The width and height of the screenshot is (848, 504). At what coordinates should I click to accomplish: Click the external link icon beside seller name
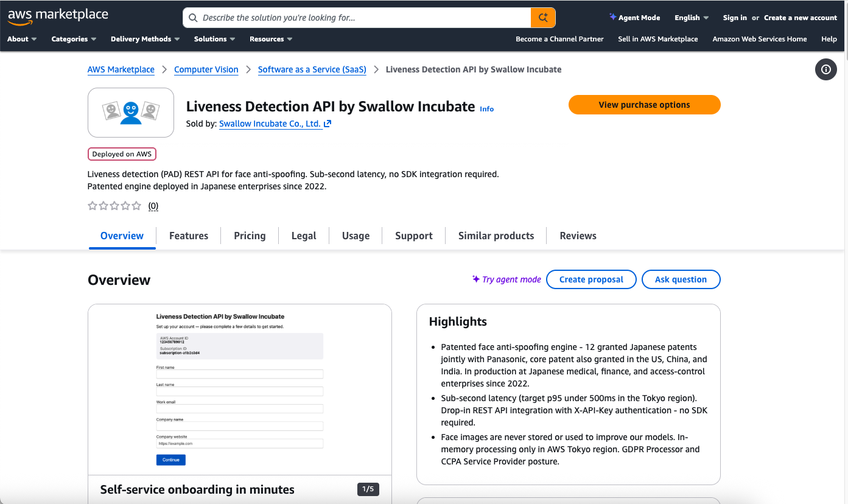click(328, 124)
